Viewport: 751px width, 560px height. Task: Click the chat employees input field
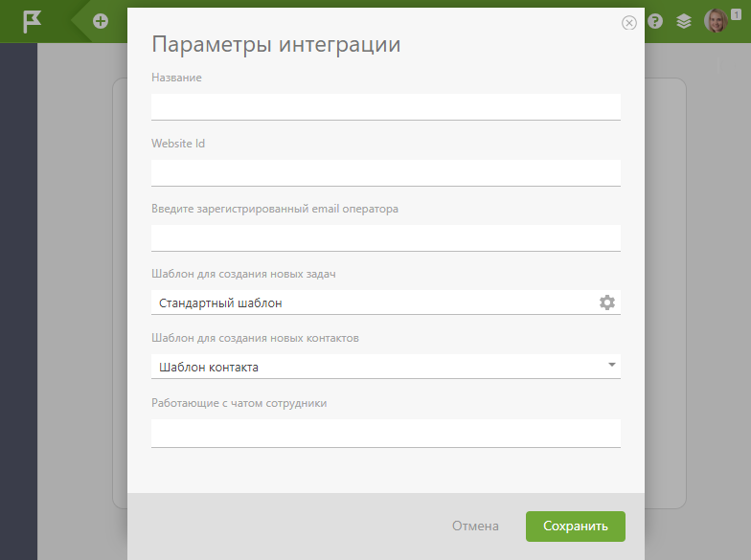point(385,433)
